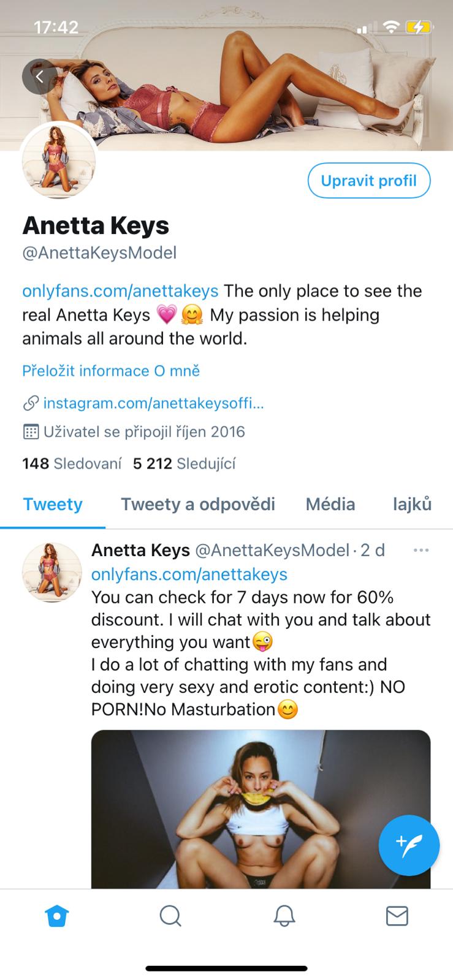Viewport: 453px width, 980px height.
Task: Open Messages via the envelope icon
Action: point(397,916)
